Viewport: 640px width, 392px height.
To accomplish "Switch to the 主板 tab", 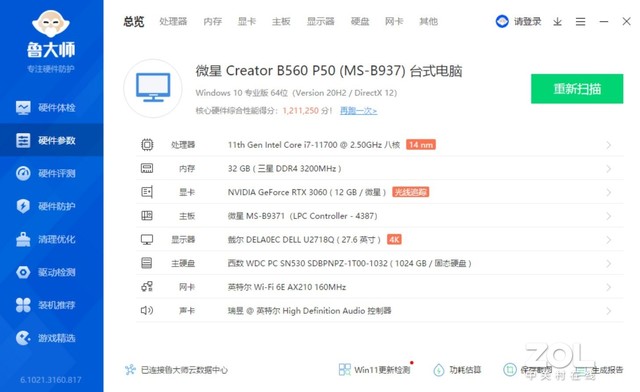I will (281, 22).
